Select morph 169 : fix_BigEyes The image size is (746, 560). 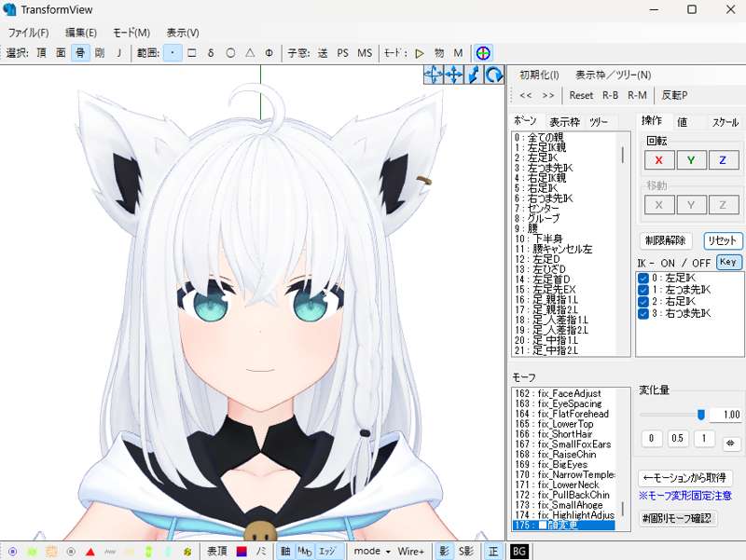click(x=564, y=464)
